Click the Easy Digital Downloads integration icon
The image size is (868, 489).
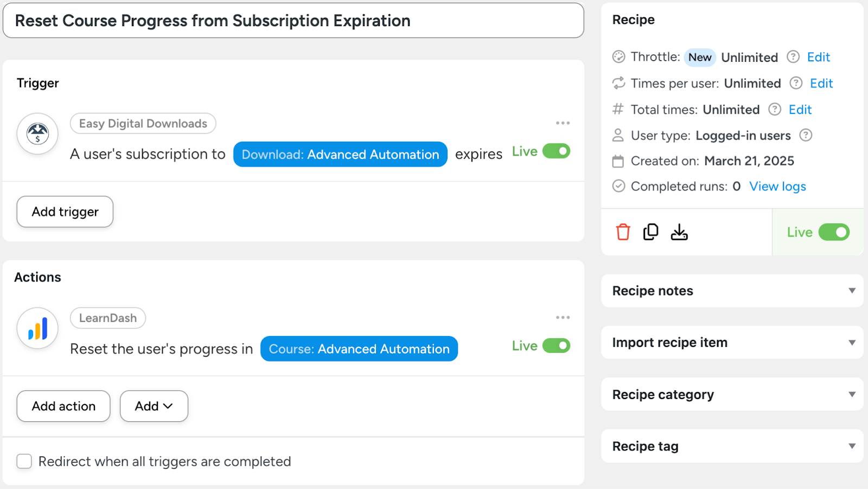pyautogui.click(x=37, y=134)
